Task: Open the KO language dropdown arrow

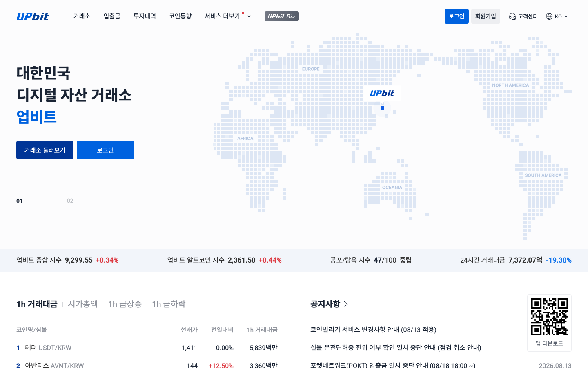Action: click(566, 17)
